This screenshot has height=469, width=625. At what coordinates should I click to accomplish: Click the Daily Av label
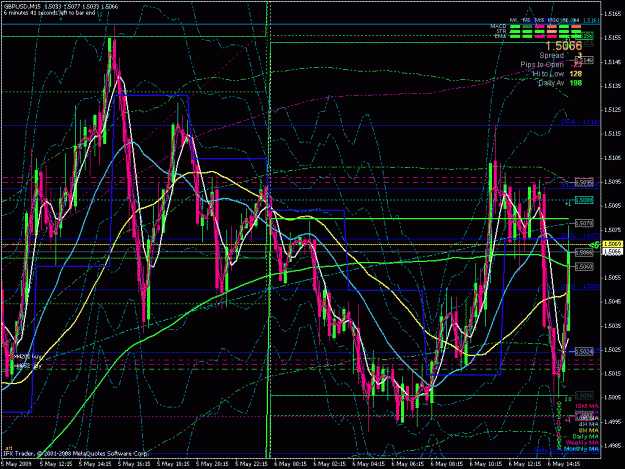(551, 83)
